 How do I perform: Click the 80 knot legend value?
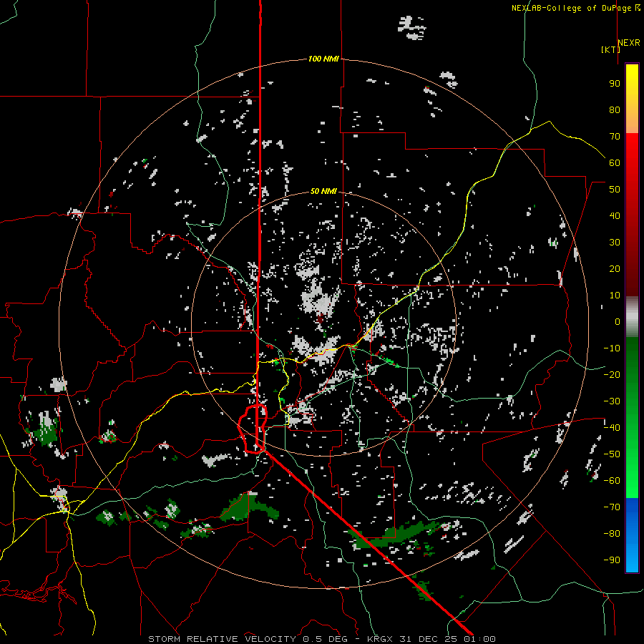[x=615, y=109]
